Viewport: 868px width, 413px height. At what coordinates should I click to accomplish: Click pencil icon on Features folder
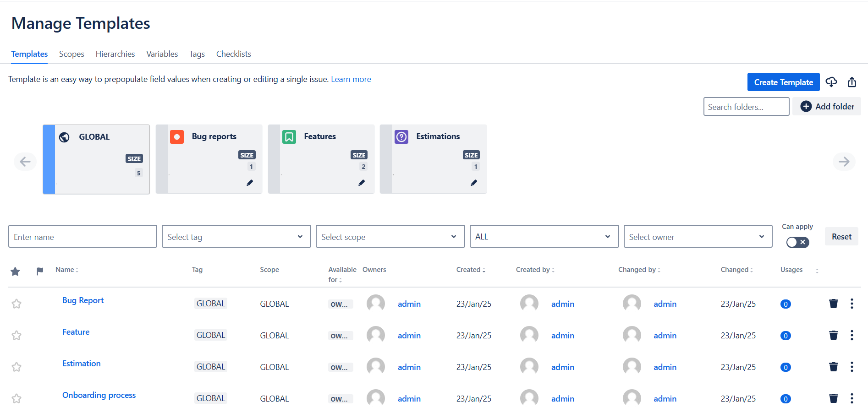coord(362,183)
